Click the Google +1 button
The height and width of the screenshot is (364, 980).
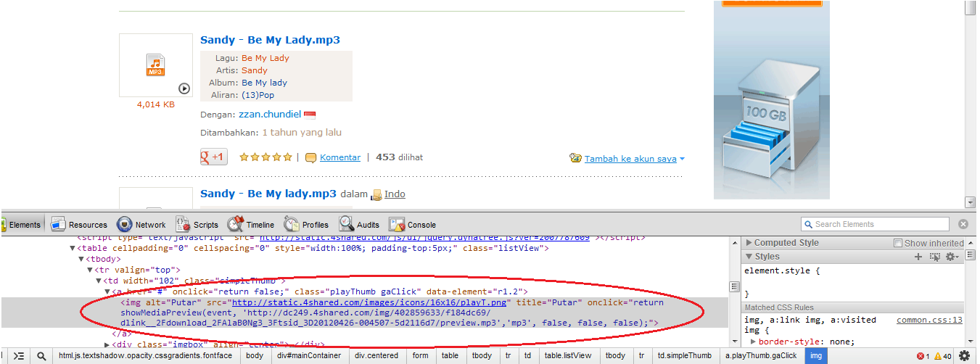[214, 157]
